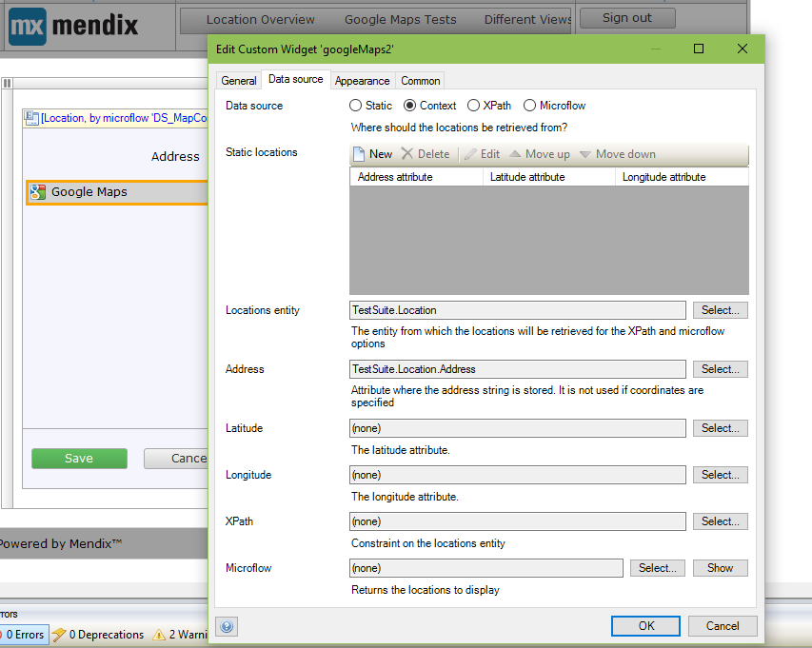
Task: Click the Sign out button
Action: pos(627,18)
